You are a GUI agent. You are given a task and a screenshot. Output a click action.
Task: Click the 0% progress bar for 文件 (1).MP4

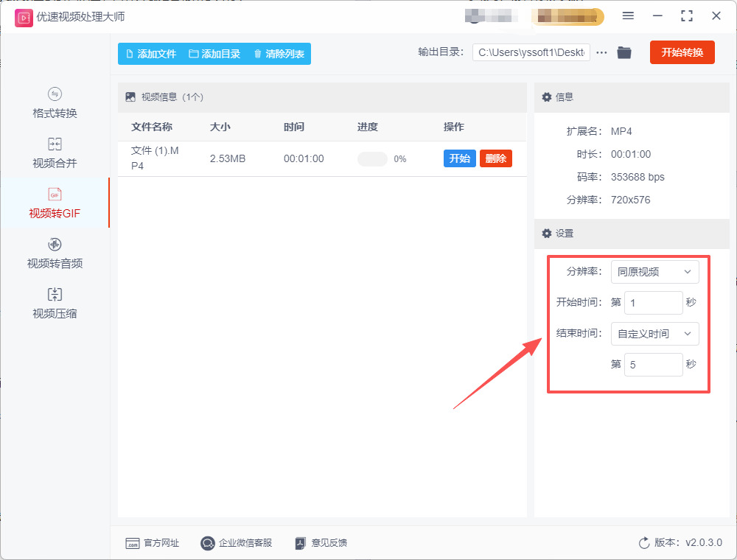(372, 159)
